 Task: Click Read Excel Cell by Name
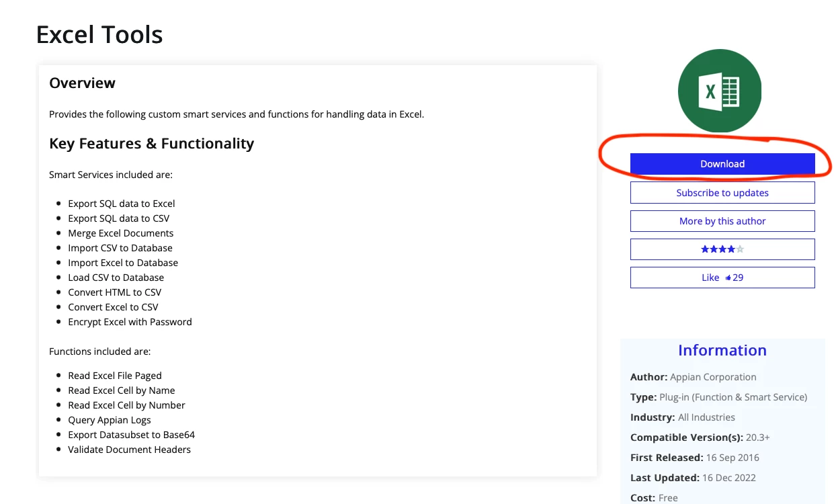click(x=122, y=390)
